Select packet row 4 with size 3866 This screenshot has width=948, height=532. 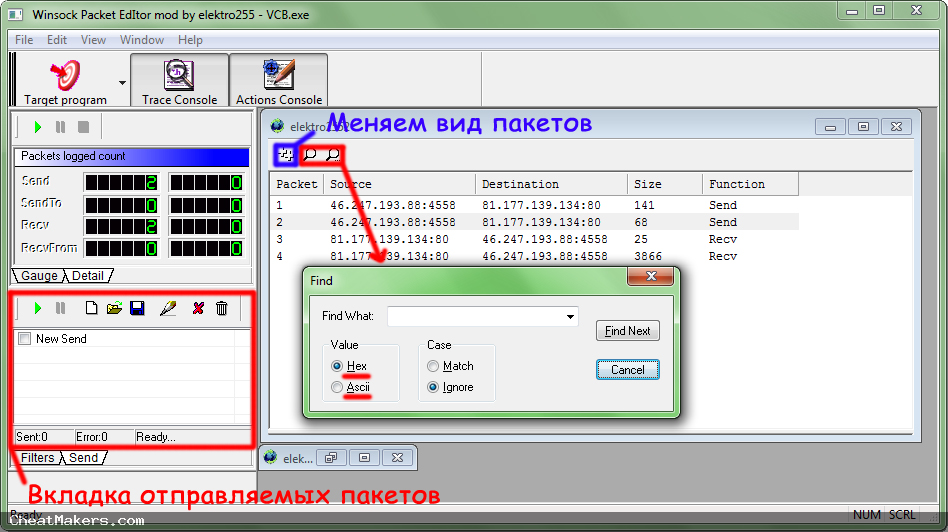coord(534,256)
